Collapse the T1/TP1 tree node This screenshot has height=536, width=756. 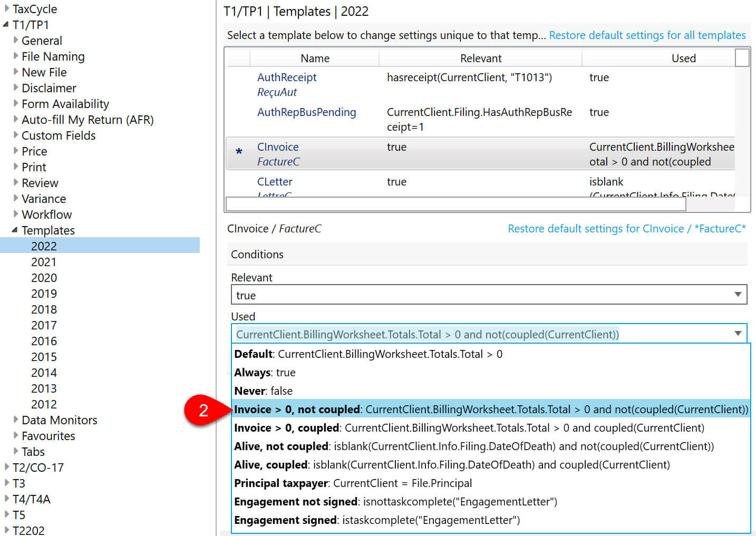pyautogui.click(x=6, y=24)
